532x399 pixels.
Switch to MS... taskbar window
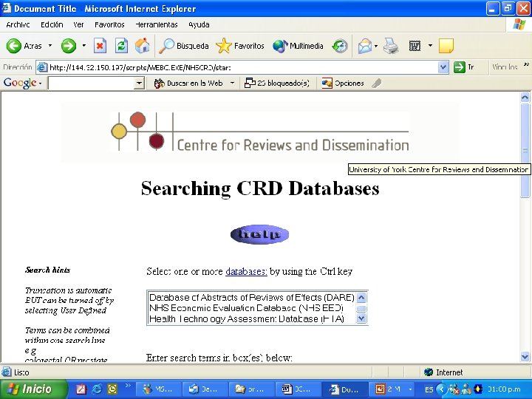158,389
